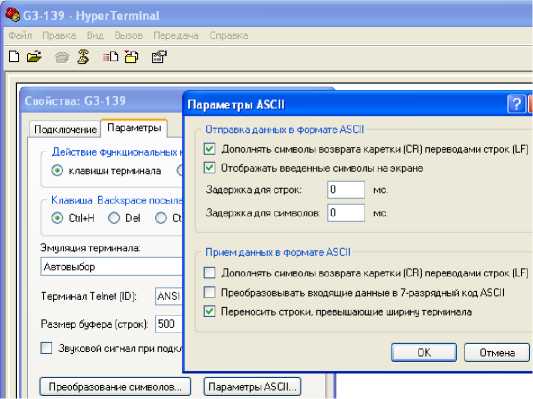
Task: Click the Терминал Telnet ID field with ANSI
Action: 169,296
